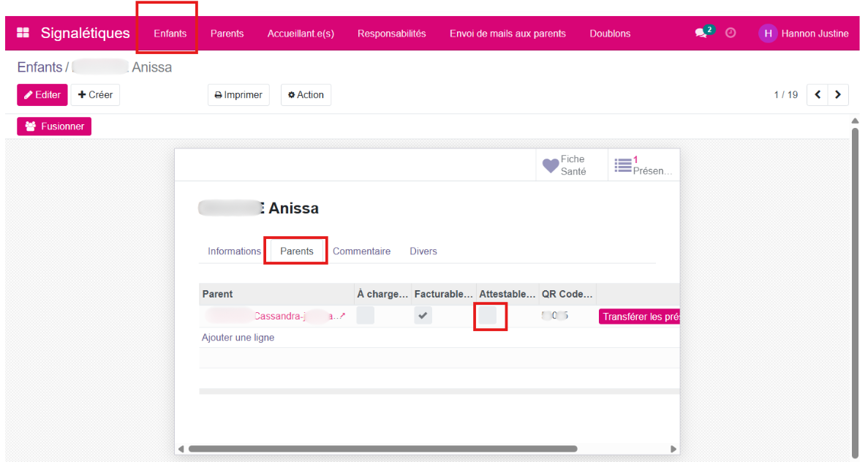Screen dimensions: 868x462
Task: Open the Imprimer dropdown
Action: click(238, 95)
